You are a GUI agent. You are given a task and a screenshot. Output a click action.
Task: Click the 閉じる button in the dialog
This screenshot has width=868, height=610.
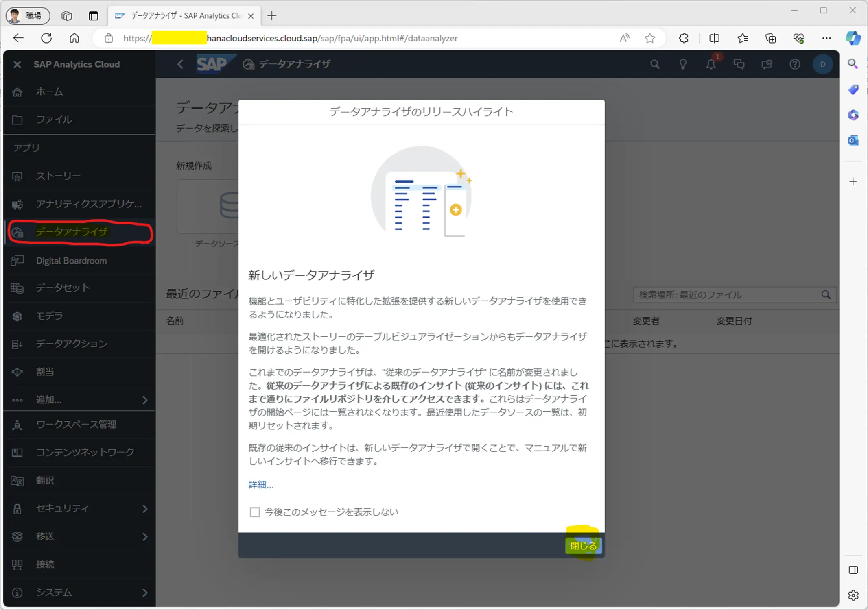point(583,546)
